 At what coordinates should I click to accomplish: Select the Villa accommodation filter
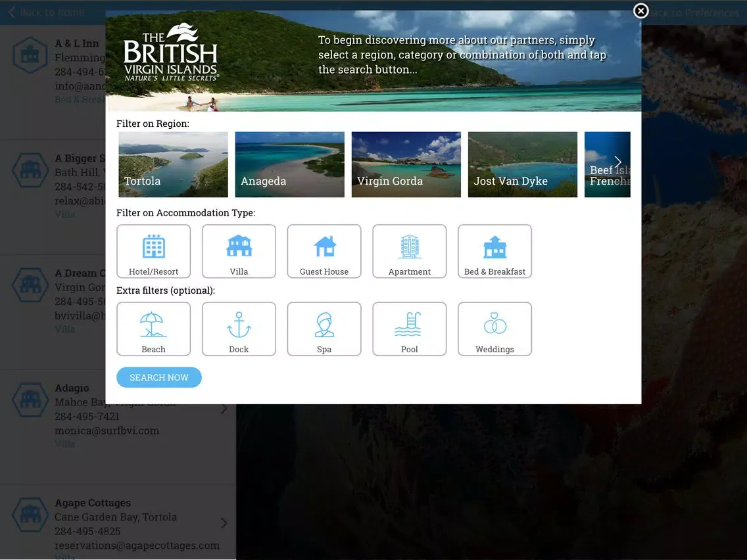[x=239, y=251]
